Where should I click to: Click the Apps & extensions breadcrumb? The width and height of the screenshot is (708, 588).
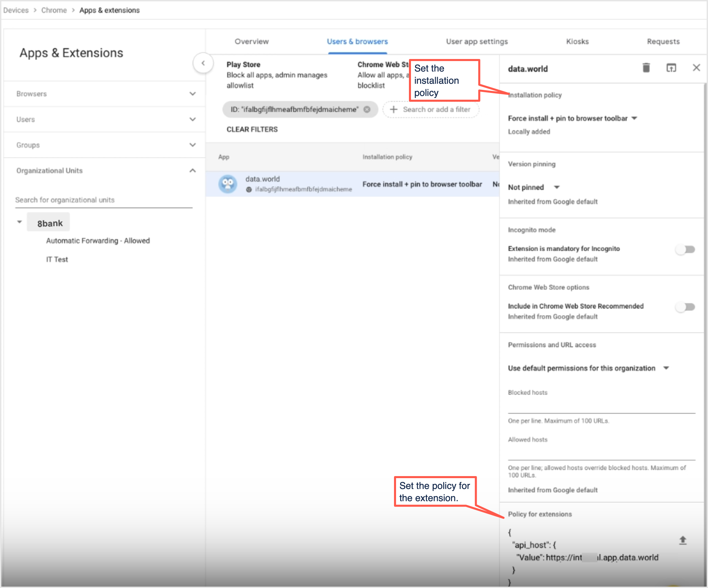point(110,10)
